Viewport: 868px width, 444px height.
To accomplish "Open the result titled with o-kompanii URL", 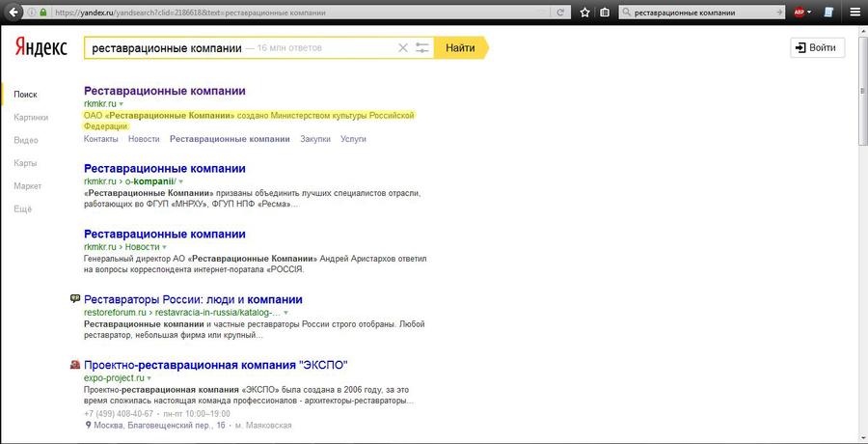I will pyautogui.click(x=164, y=169).
